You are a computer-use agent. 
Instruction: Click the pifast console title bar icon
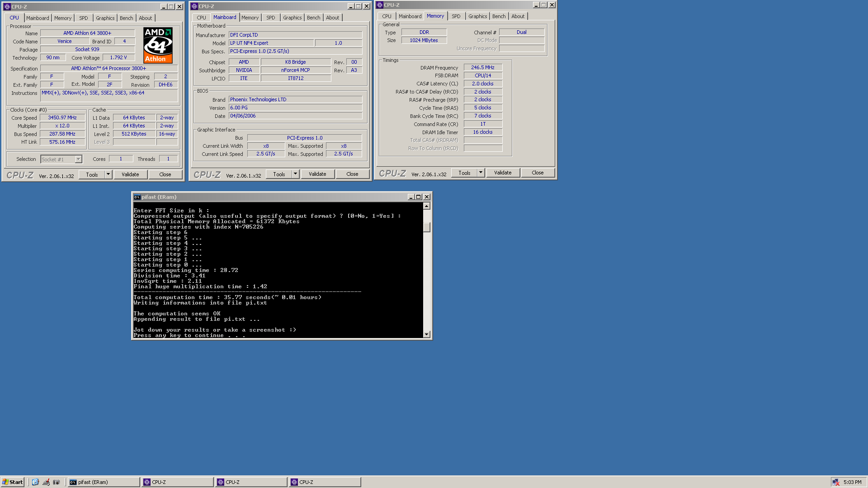coord(137,197)
